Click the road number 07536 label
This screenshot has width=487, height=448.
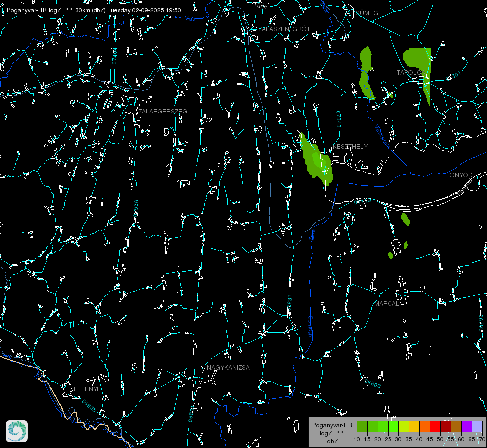[136, 208]
